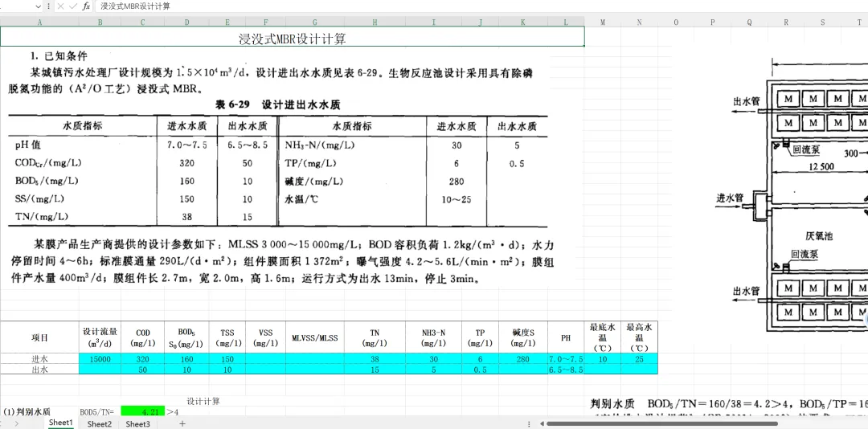Click the horizontal scrollbar thumb
This screenshot has height=429, width=868.
pyautogui.click(x=662, y=424)
